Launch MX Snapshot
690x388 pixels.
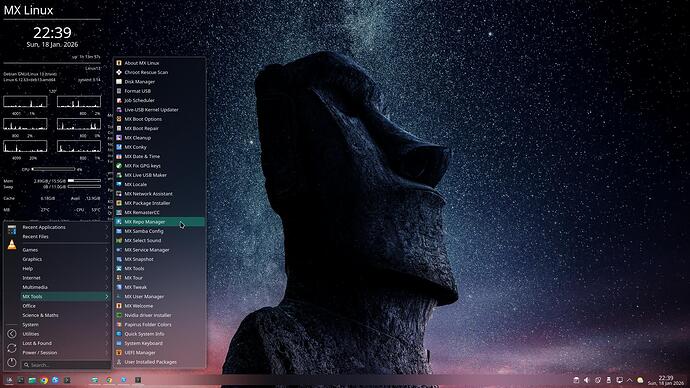[159, 259]
